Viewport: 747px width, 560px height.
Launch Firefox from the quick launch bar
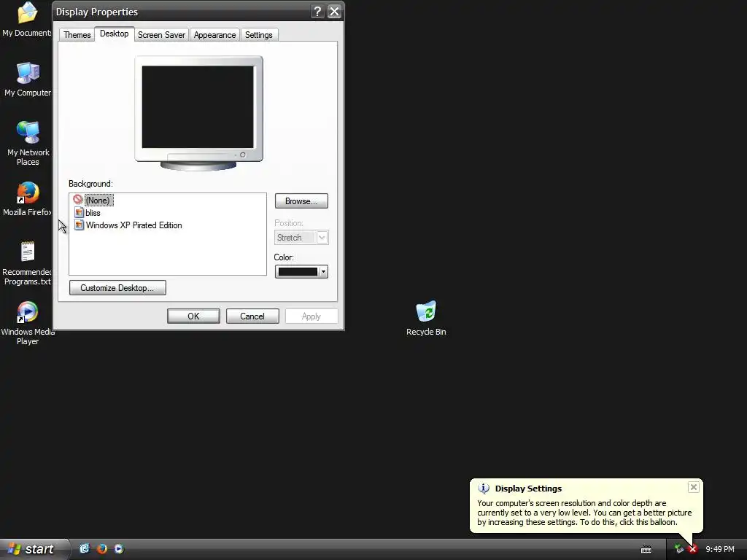pos(101,548)
